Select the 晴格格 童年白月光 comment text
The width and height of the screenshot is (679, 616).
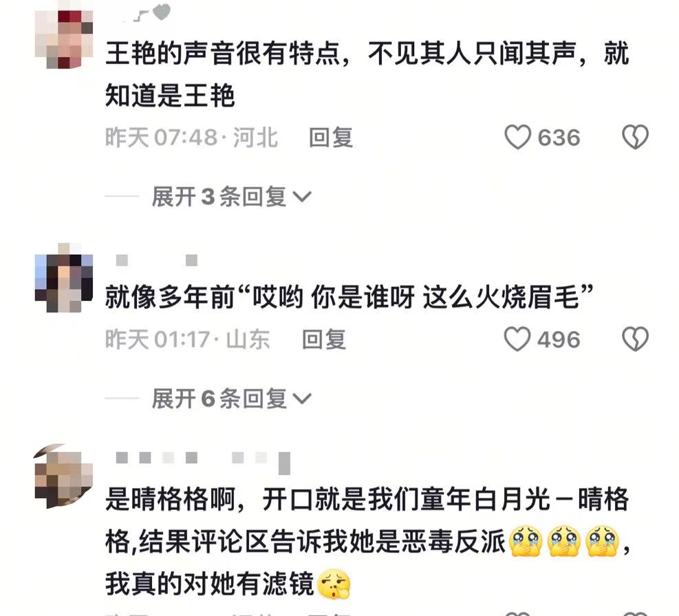pos(367,542)
